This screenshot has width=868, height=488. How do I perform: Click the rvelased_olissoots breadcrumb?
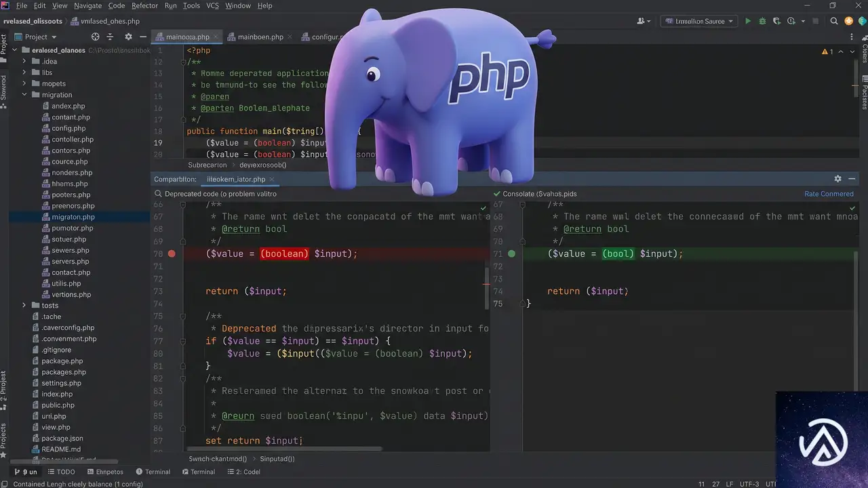(x=34, y=21)
